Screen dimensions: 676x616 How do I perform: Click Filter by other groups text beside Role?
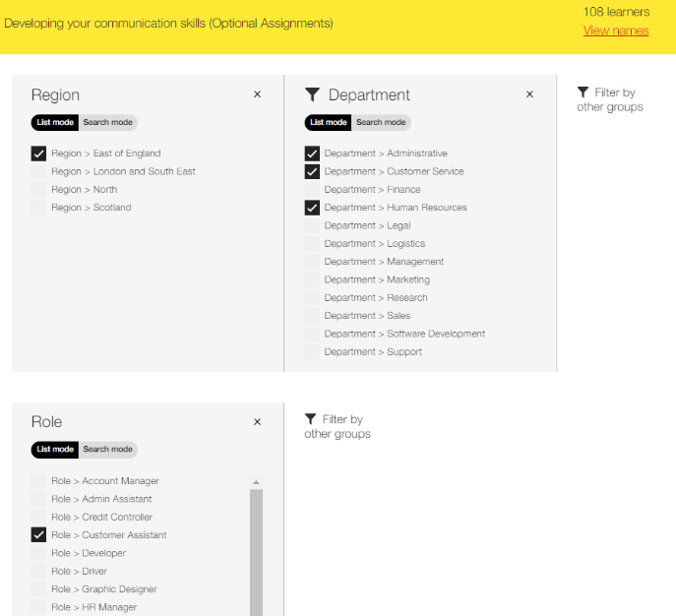coord(338,426)
